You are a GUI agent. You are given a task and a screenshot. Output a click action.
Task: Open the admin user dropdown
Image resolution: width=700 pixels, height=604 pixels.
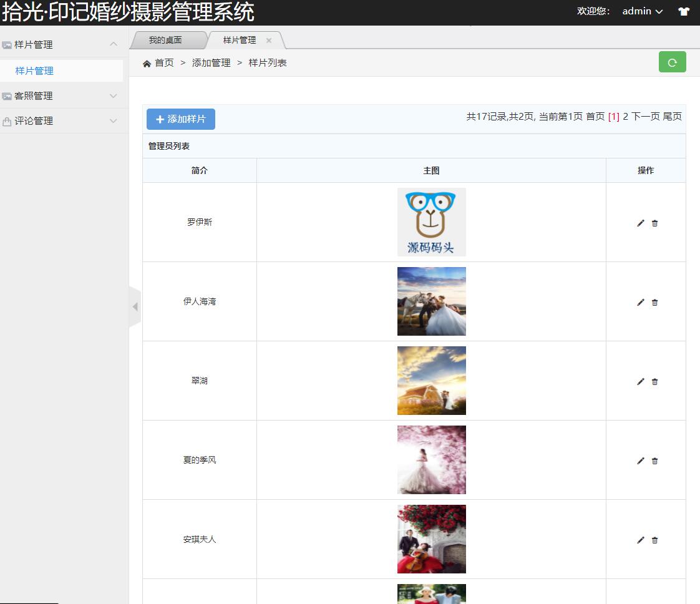coord(643,11)
